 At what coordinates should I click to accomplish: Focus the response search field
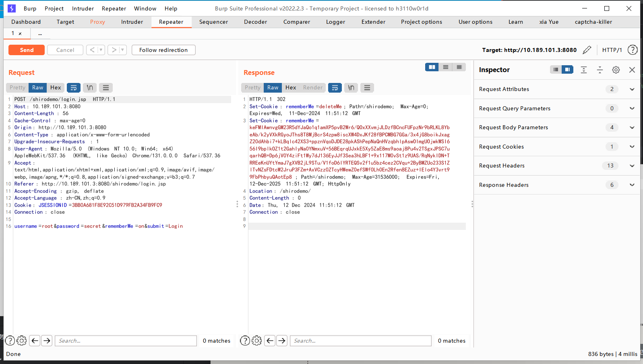coord(361,341)
